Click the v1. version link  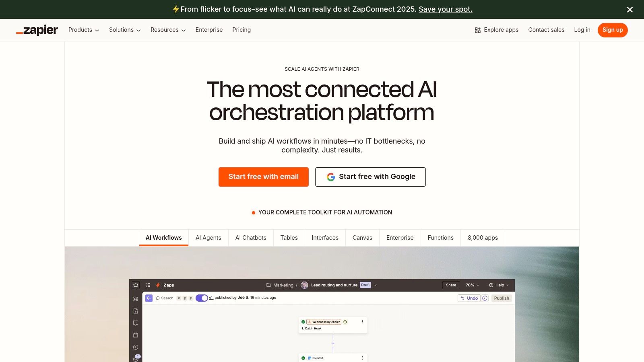point(211,298)
